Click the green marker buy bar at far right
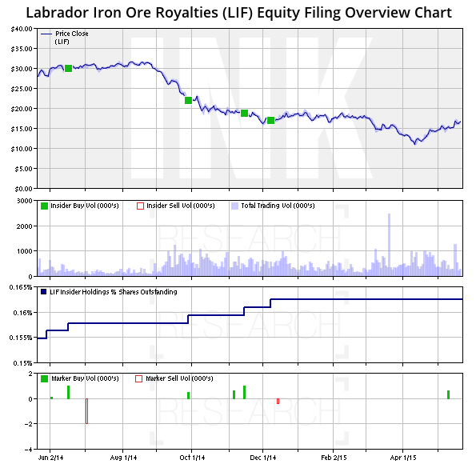The image size is (476, 464). [x=448, y=394]
